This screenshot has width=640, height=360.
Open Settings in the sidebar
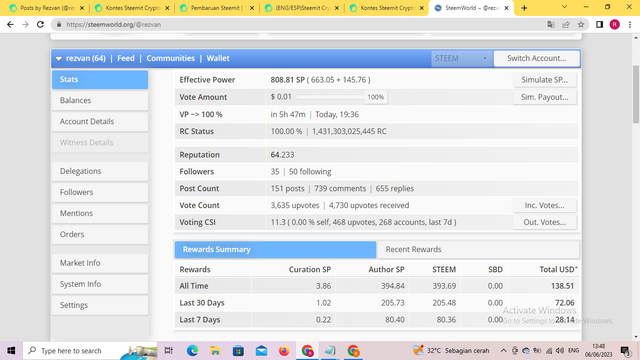coord(100,305)
